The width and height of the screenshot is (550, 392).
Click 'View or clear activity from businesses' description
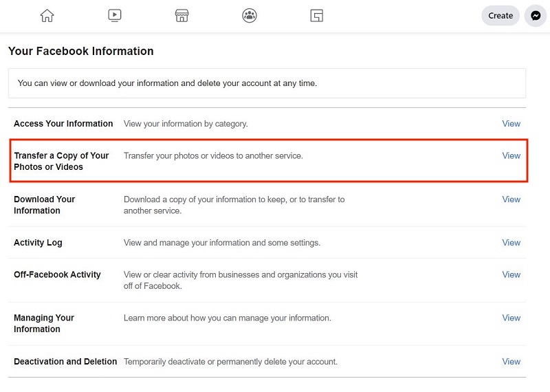point(240,280)
